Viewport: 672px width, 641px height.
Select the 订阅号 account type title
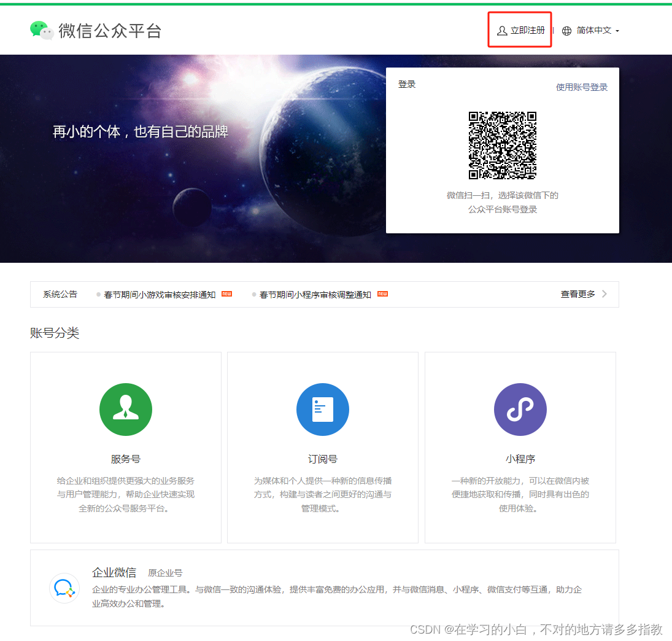coord(323,459)
